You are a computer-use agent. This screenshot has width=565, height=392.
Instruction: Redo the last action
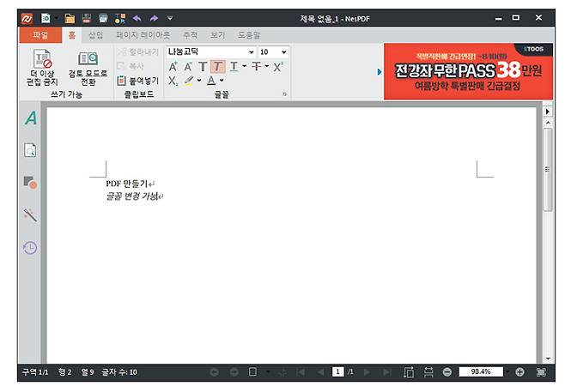click(154, 18)
